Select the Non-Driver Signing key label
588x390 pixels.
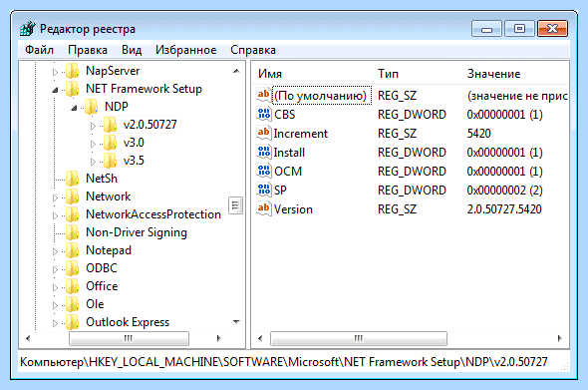pyautogui.click(x=137, y=232)
